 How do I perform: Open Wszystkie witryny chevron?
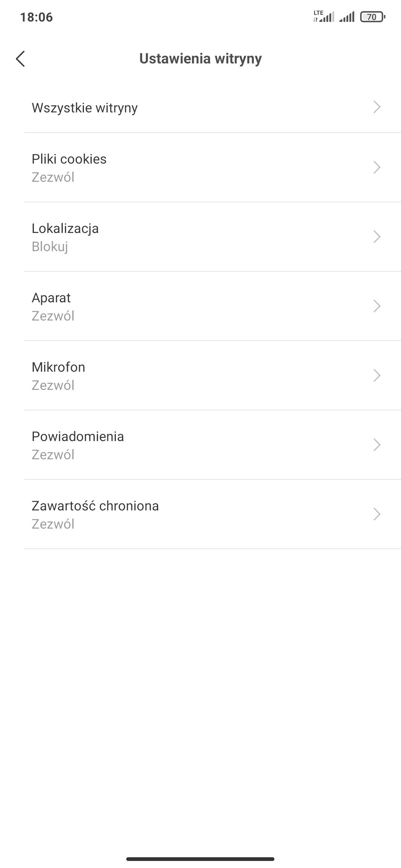click(377, 107)
